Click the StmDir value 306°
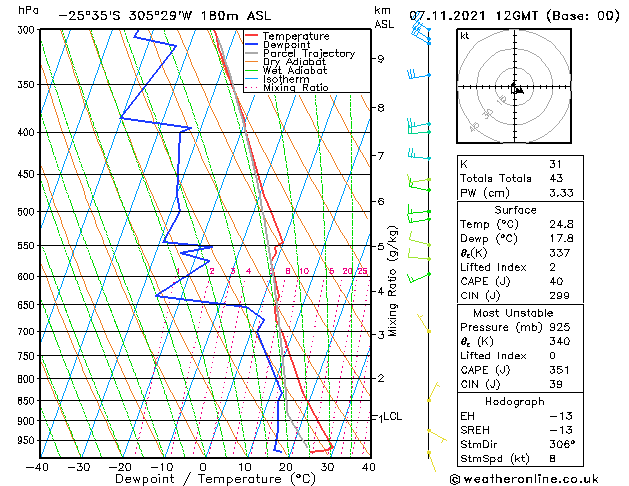The height and width of the screenshot is (486, 629). coord(562,444)
